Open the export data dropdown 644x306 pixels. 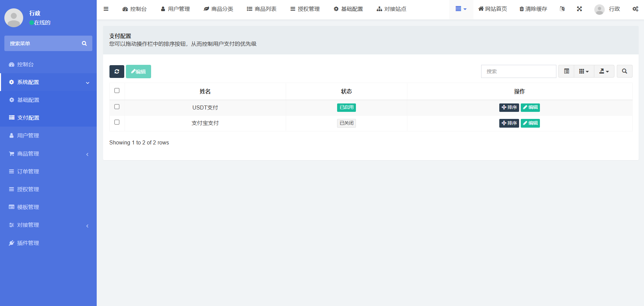coord(604,71)
